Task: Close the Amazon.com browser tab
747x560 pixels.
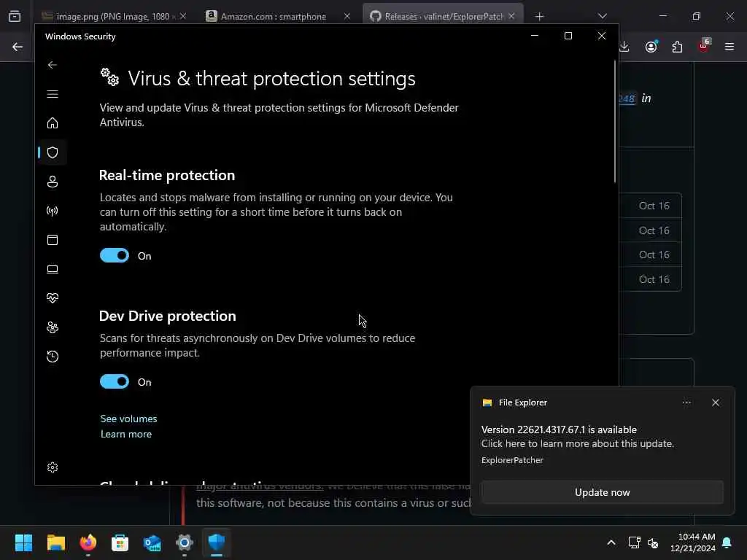Action: [x=347, y=16]
